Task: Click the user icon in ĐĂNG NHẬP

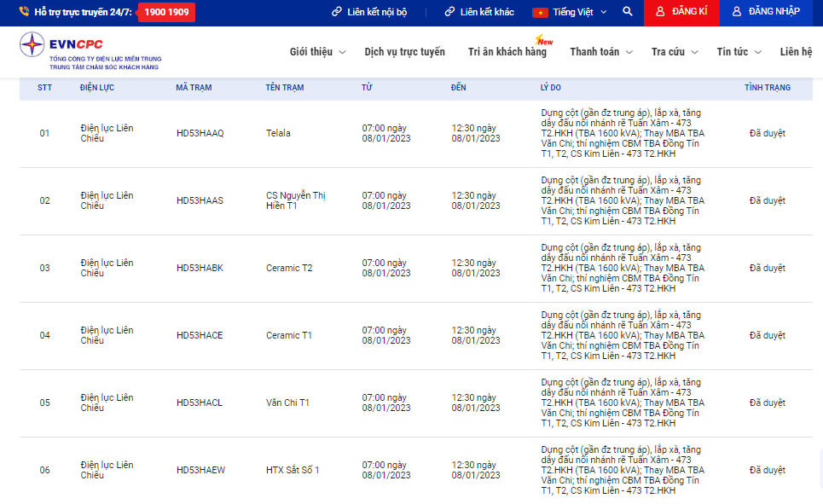Action: click(737, 12)
